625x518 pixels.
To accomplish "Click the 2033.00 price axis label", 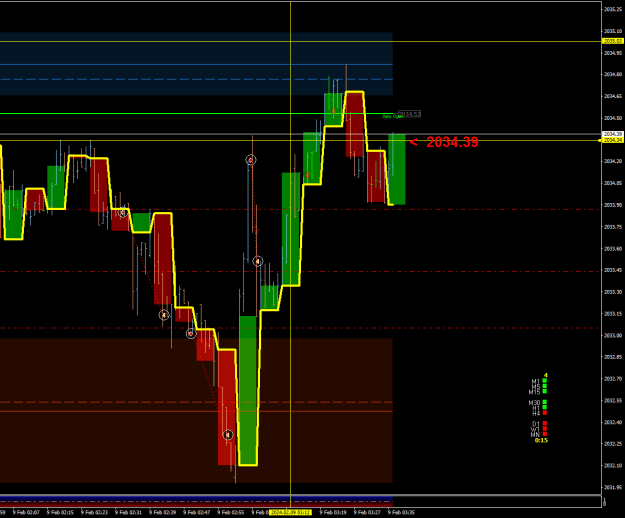I will (x=613, y=336).
